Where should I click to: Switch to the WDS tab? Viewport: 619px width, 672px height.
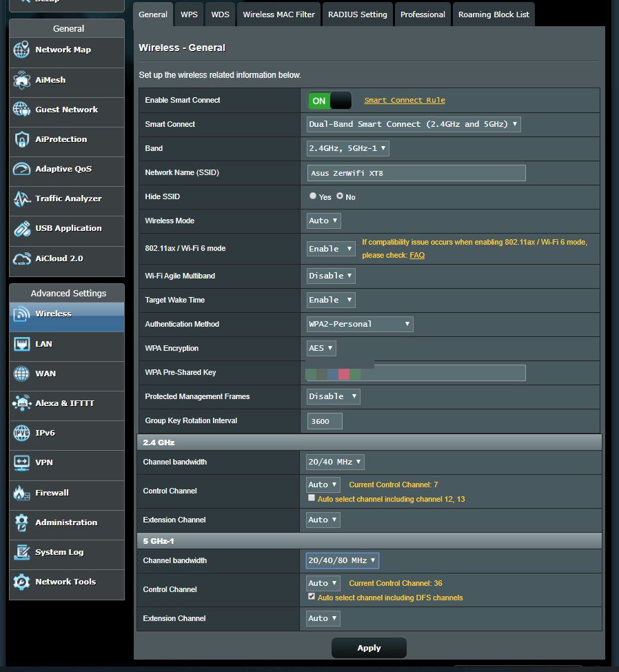(221, 14)
